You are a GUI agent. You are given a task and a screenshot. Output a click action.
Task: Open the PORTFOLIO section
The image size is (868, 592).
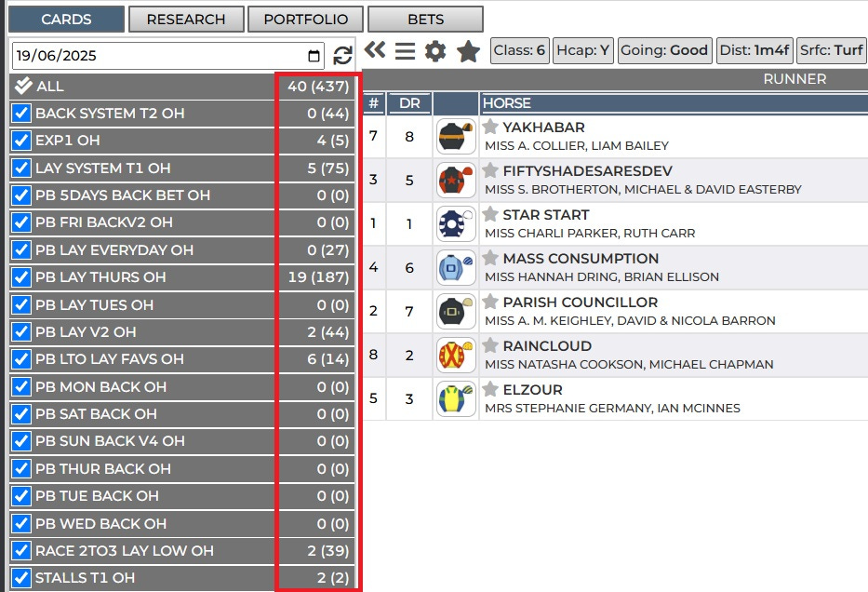click(x=304, y=19)
